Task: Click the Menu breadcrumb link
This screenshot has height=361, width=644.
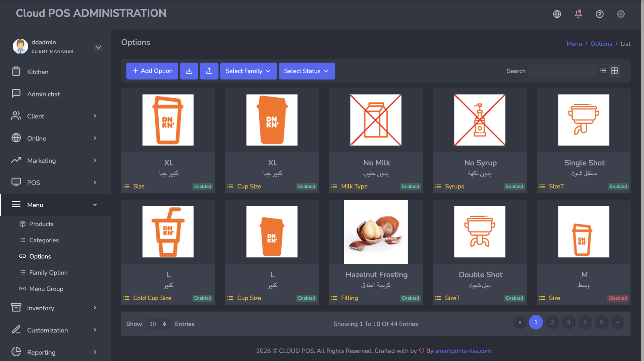Action: pyautogui.click(x=574, y=44)
